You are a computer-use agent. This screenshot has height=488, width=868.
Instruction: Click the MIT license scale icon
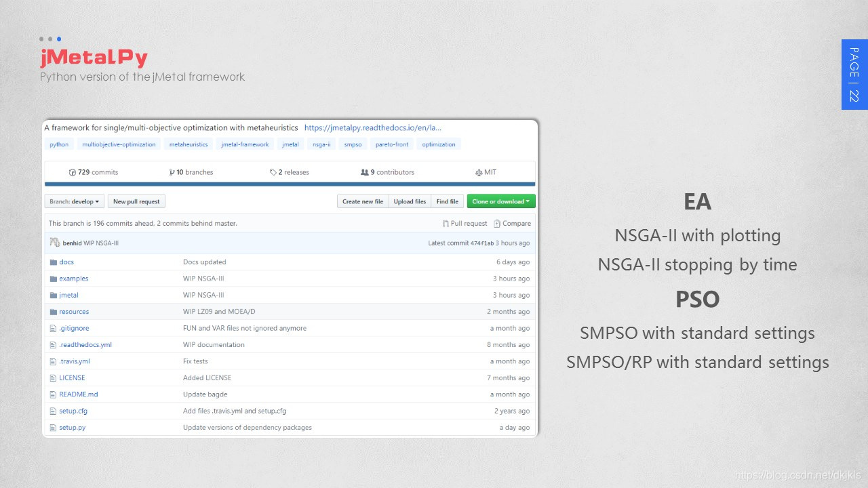point(479,172)
